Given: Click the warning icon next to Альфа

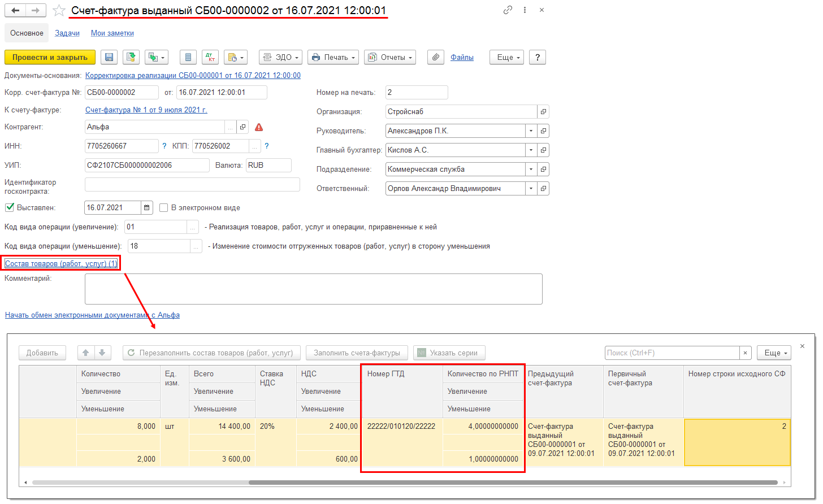Looking at the screenshot, I should (259, 127).
